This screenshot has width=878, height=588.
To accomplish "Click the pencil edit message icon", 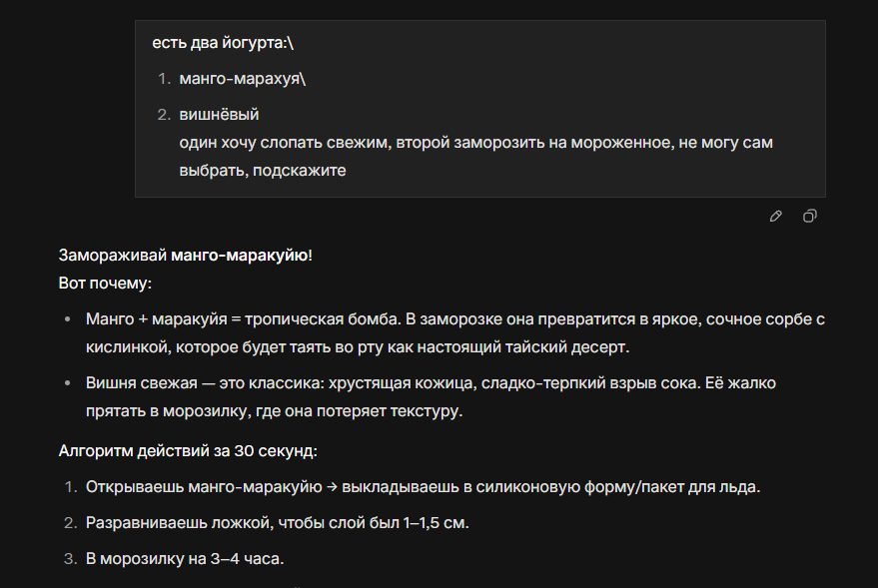I will coord(776,216).
